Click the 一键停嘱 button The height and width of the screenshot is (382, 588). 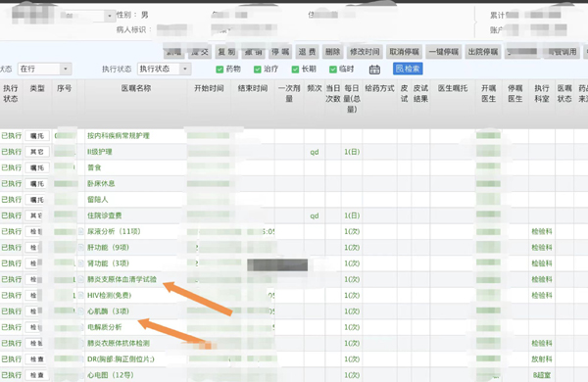[x=444, y=52]
